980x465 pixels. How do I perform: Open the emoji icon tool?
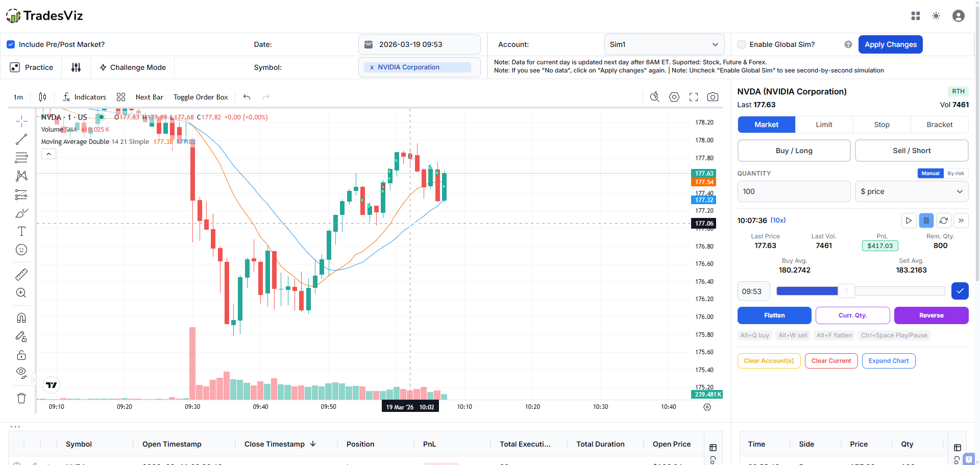point(21,250)
